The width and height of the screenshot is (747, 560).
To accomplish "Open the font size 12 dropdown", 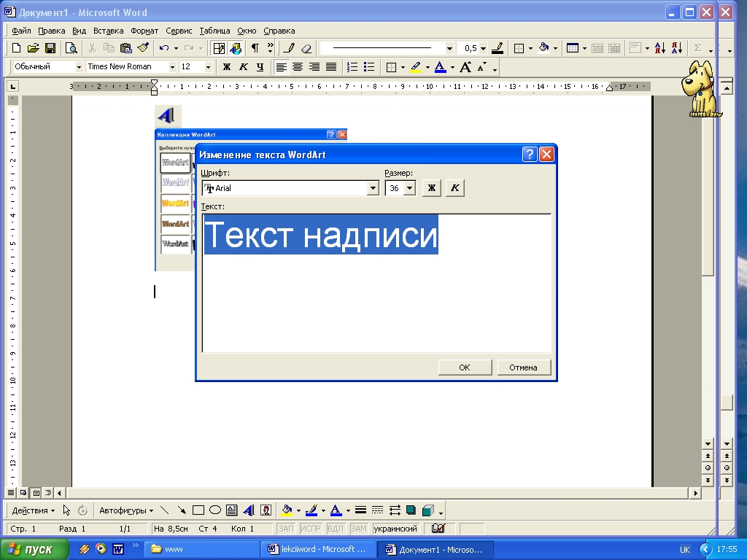I will [208, 67].
